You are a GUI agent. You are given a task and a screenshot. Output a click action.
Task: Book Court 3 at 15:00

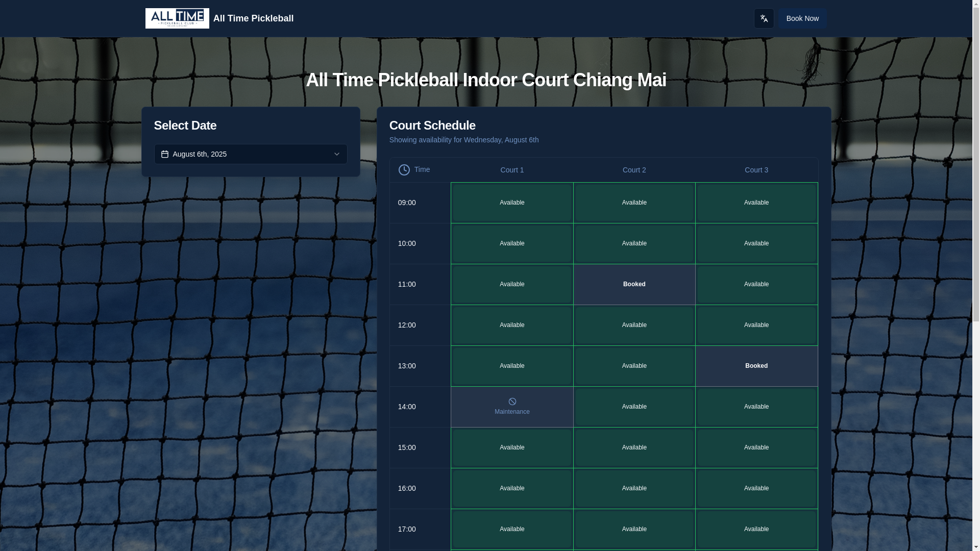tap(756, 447)
